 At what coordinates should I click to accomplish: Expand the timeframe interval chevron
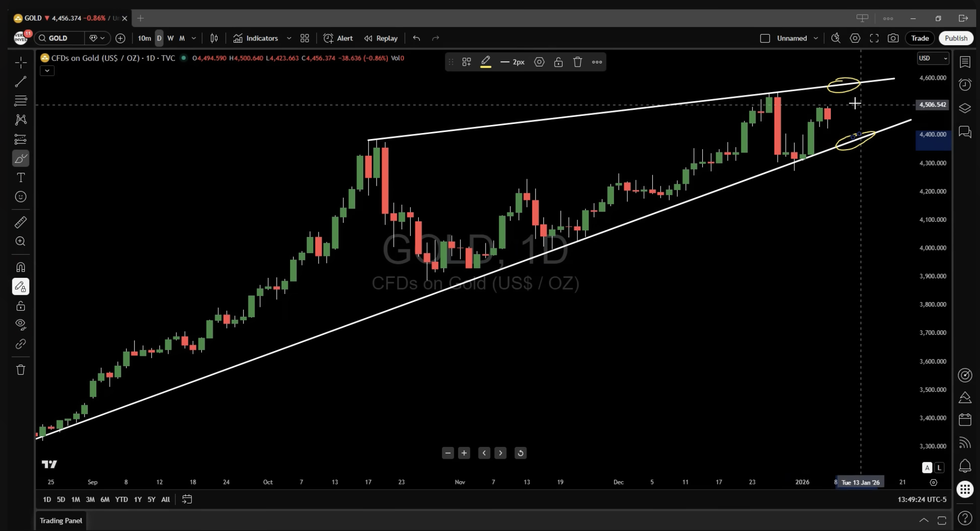(194, 38)
